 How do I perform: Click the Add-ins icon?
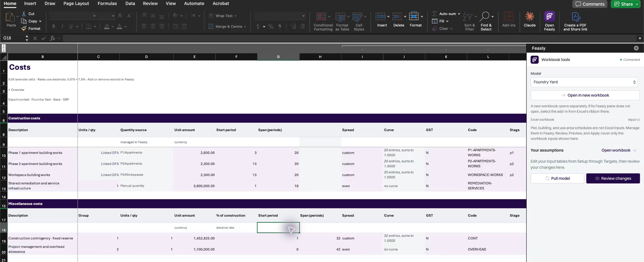click(x=508, y=17)
